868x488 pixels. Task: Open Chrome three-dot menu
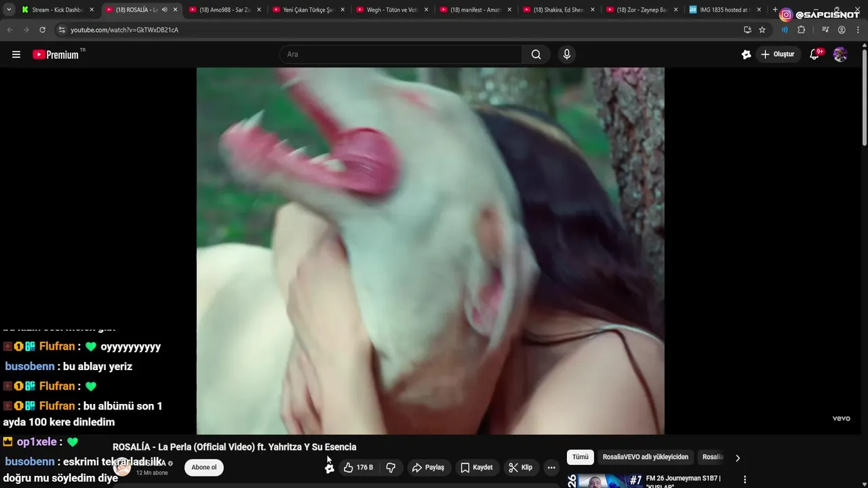click(858, 30)
